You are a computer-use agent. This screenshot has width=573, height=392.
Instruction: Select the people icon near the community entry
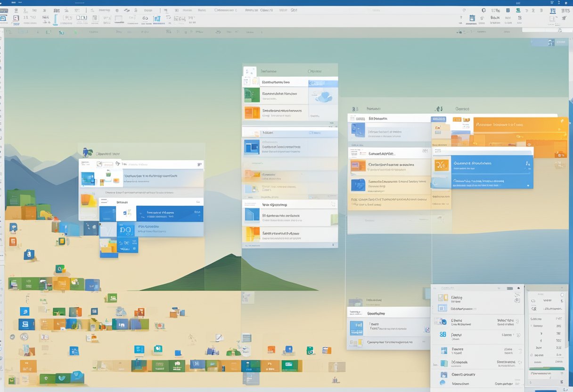[443, 375]
